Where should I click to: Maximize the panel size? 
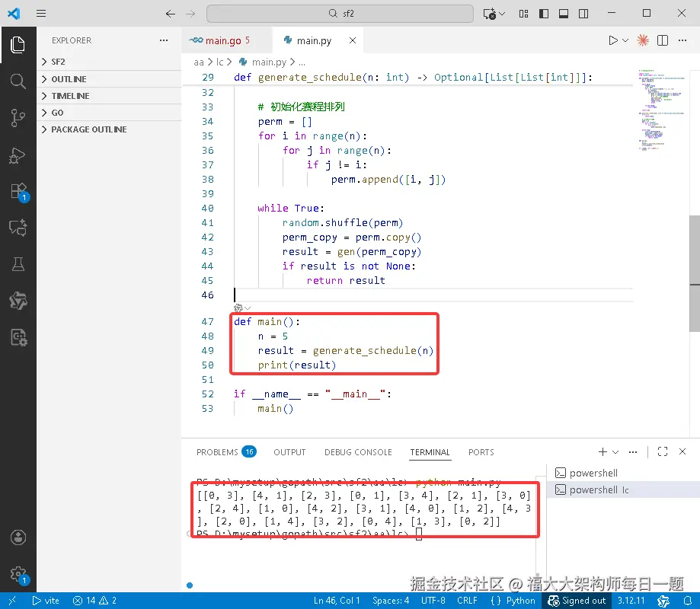(x=663, y=452)
